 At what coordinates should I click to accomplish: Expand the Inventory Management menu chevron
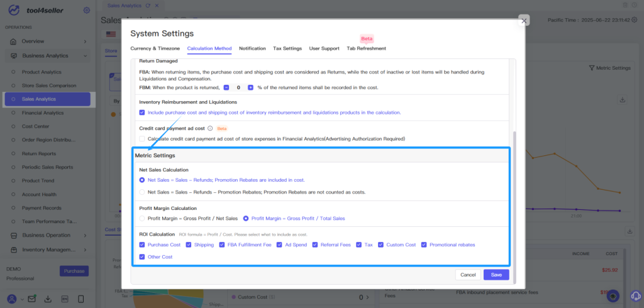click(x=85, y=250)
